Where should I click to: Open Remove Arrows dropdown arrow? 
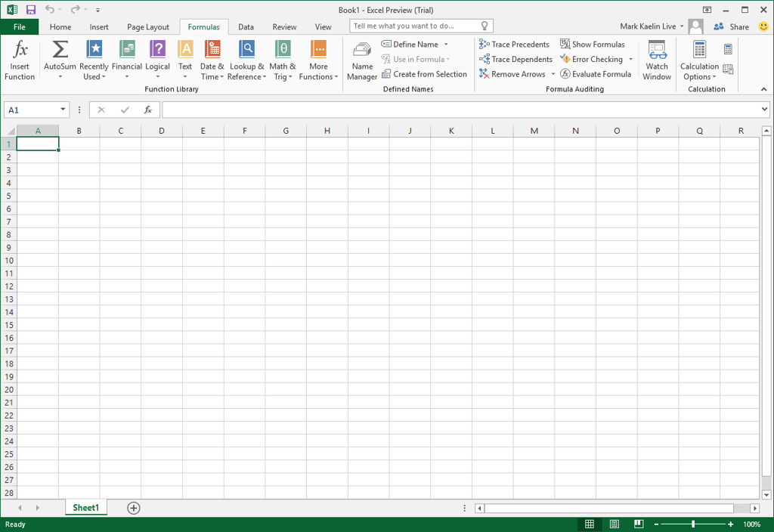pos(553,74)
